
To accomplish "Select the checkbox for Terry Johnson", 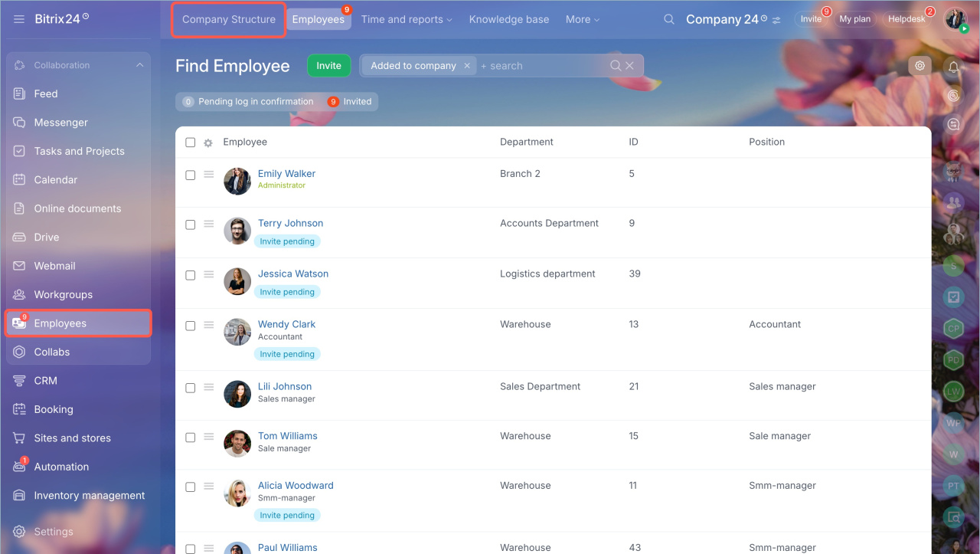I will (x=191, y=225).
